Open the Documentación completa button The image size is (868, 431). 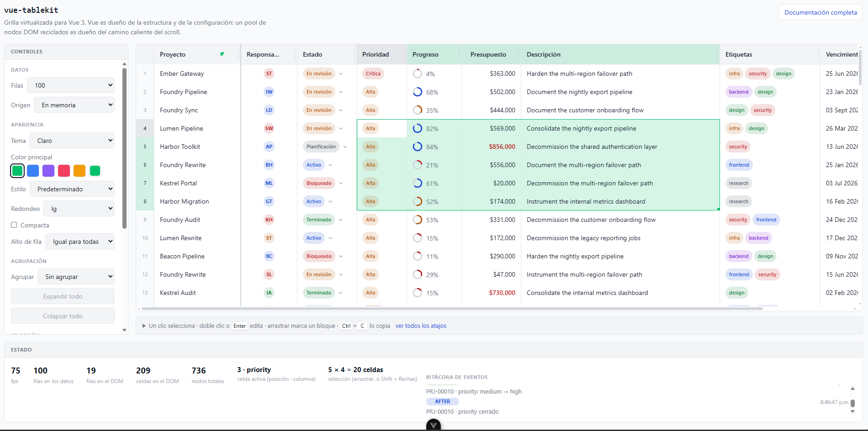click(x=820, y=12)
